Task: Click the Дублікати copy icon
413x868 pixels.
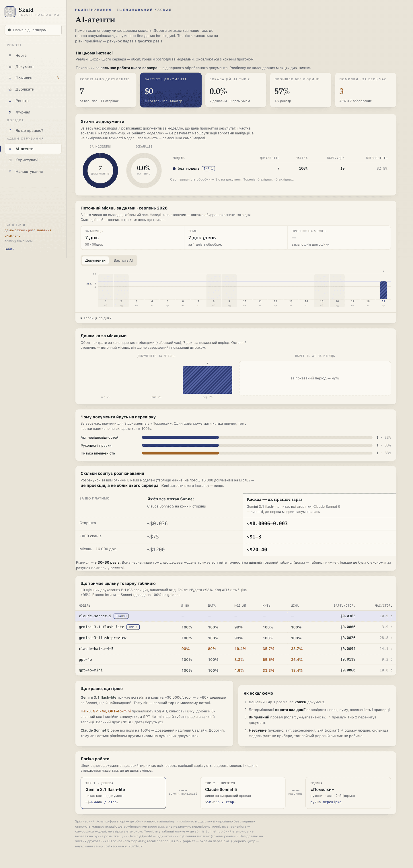Action: click(x=10, y=89)
